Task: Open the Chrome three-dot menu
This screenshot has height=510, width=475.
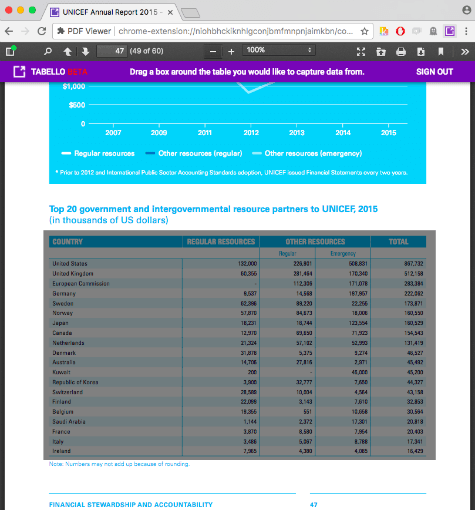Action: point(466,31)
